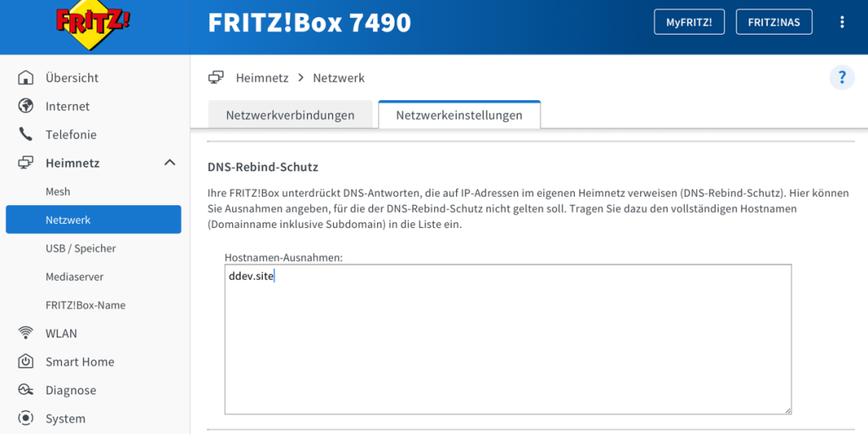
Task: Select the Telefonie phone icon
Action: pos(26,135)
